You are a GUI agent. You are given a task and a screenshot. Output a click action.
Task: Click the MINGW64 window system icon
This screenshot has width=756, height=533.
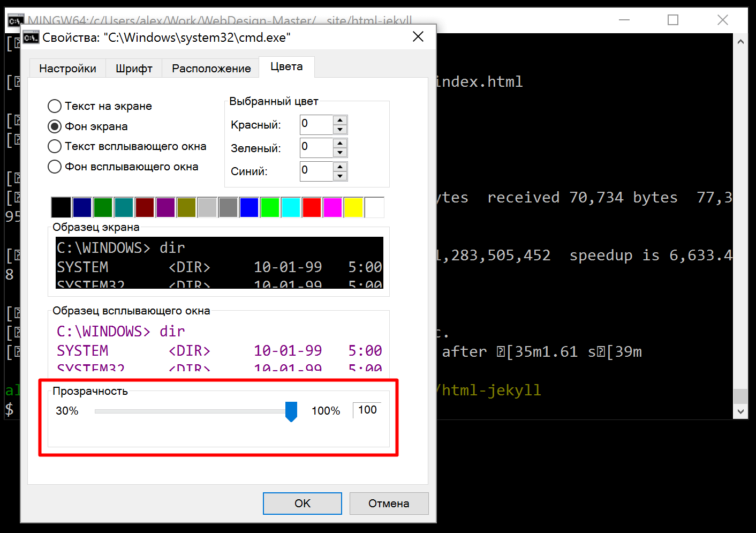coord(16,20)
